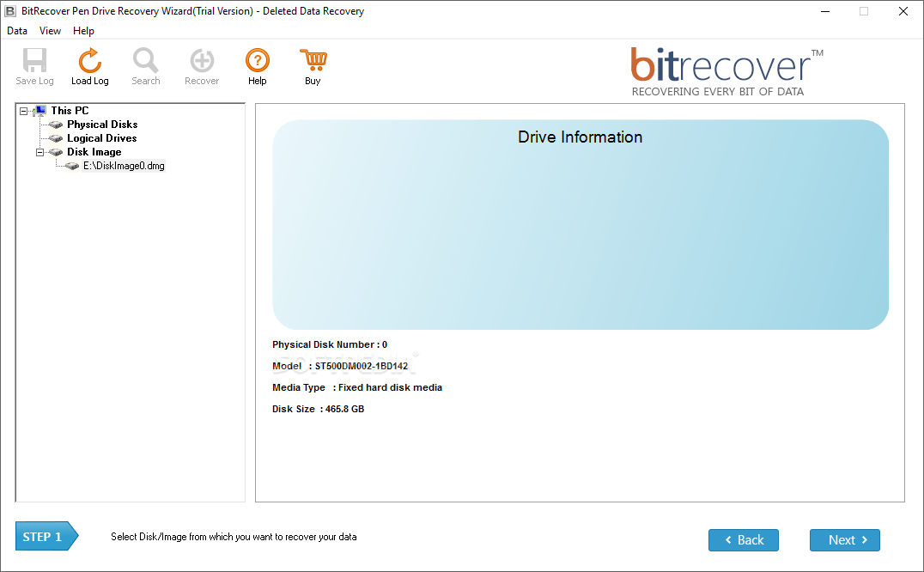Click the Disk Size 465.8 GB text
This screenshot has width=924, height=572.
pos(319,409)
